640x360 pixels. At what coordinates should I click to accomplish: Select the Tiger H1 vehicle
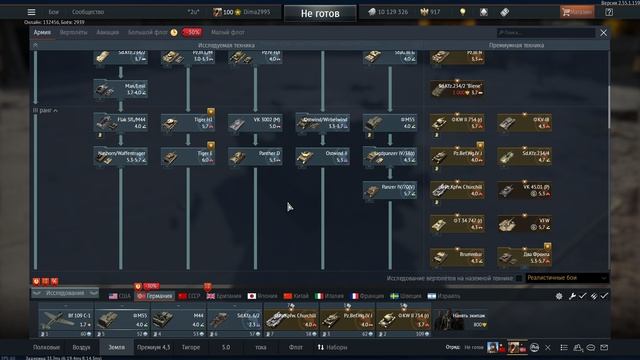point(188,122)
